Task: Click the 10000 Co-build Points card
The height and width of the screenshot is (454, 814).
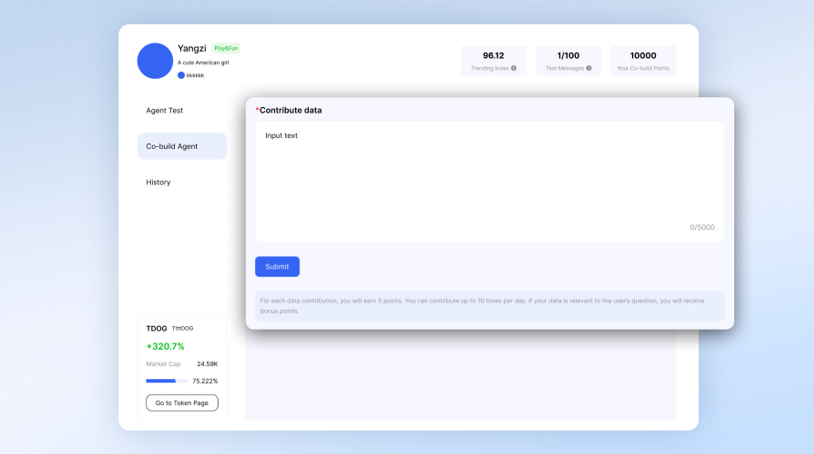Action: [643, 61]
